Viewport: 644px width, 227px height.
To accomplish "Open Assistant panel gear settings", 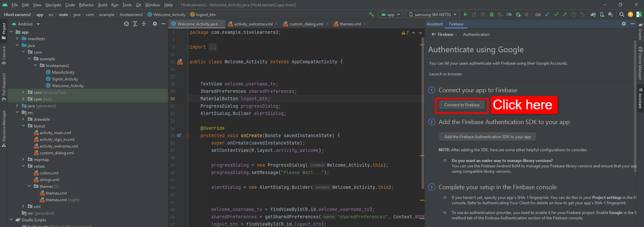I will coord(624,24).
